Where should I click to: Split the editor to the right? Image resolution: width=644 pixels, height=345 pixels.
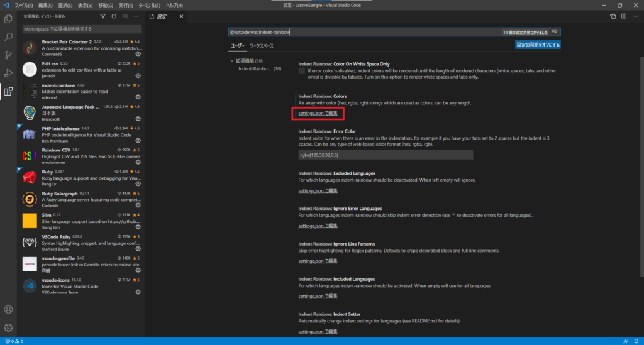tap(624, 16)
